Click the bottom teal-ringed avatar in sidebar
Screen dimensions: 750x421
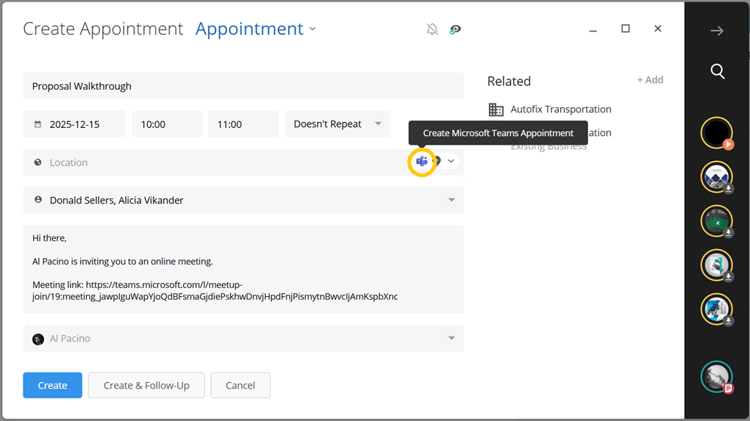click(x=716, y=377)
